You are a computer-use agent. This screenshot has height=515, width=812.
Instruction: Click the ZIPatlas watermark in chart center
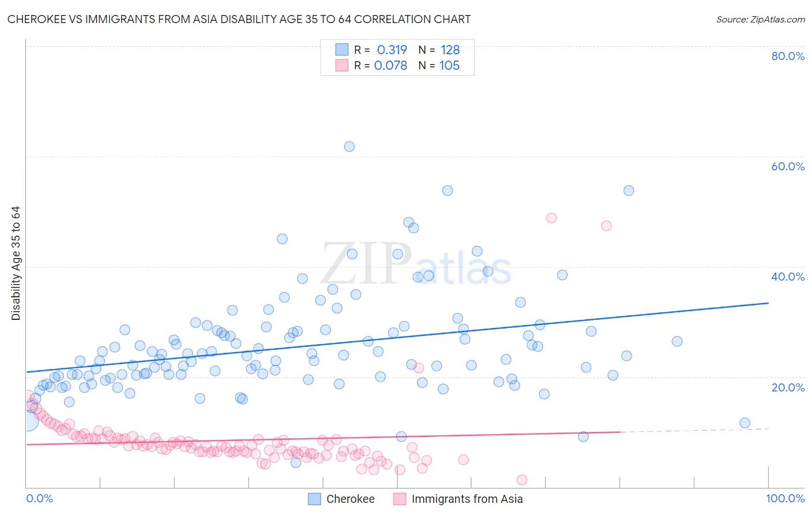click(416, 264)
